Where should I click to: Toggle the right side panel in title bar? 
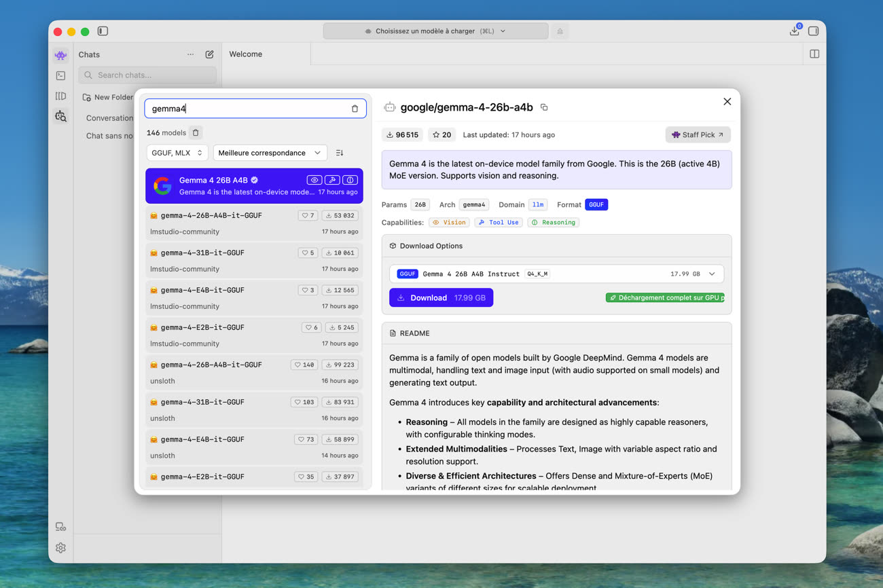[813, 31]
